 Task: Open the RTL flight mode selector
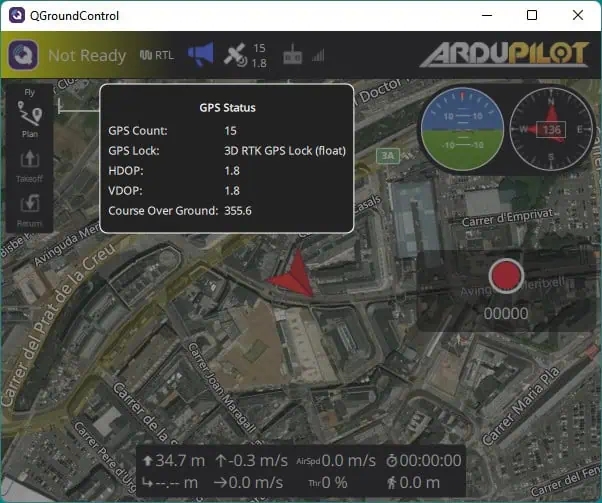pos(157,55)
